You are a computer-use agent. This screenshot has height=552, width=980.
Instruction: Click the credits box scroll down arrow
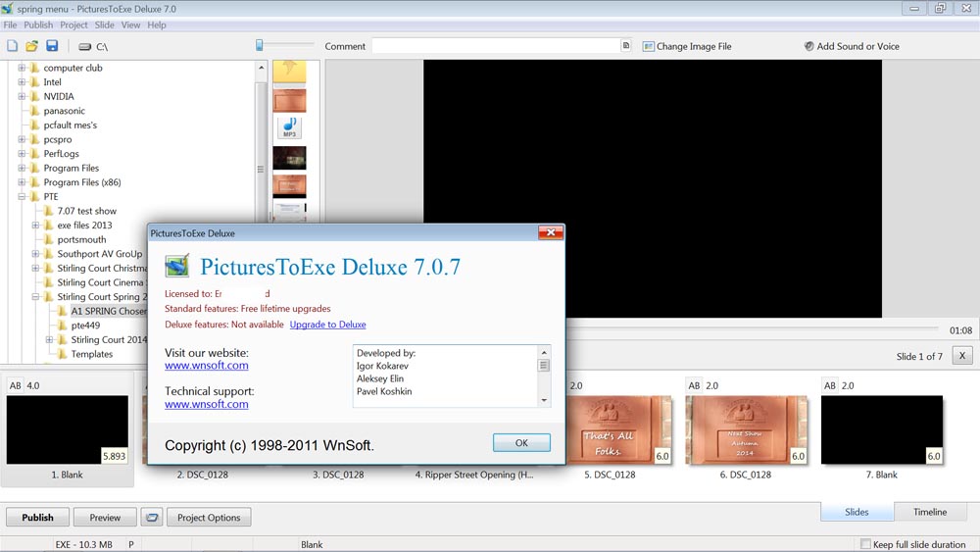[544, 400]
